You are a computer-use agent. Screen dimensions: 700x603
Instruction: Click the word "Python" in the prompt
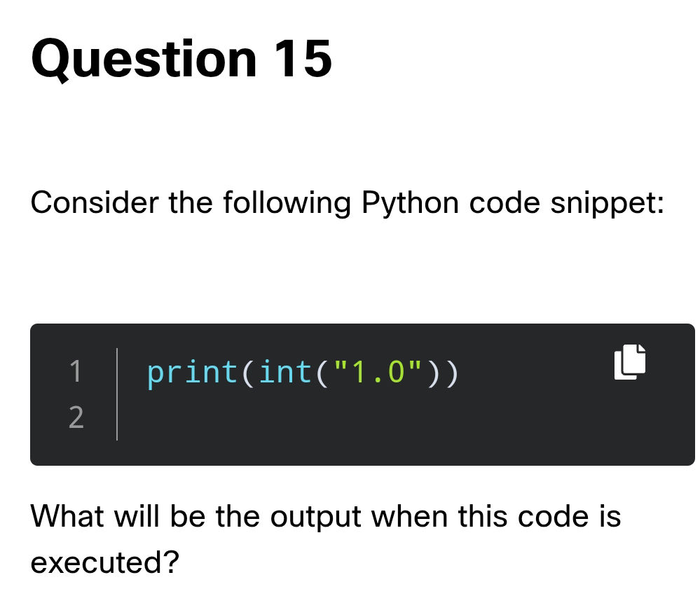pyautogui.click(x=410, y=204)
